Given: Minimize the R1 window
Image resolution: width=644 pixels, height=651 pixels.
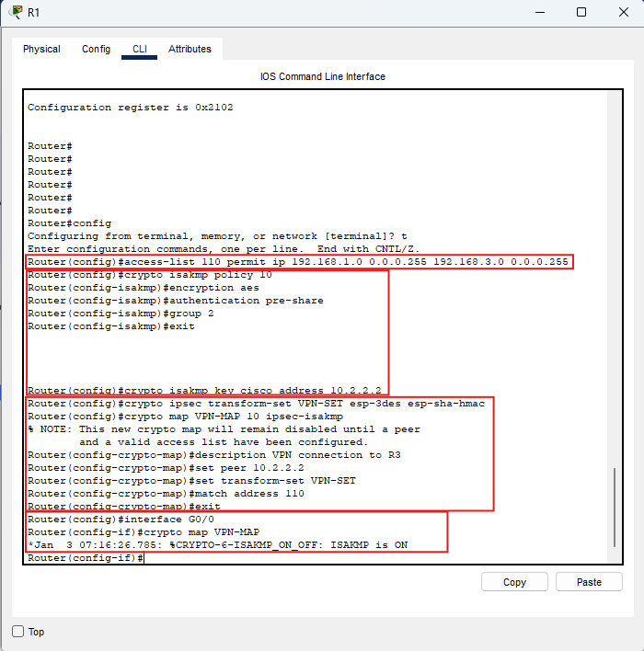Looking at the screenshot, I should pos(539,12).
